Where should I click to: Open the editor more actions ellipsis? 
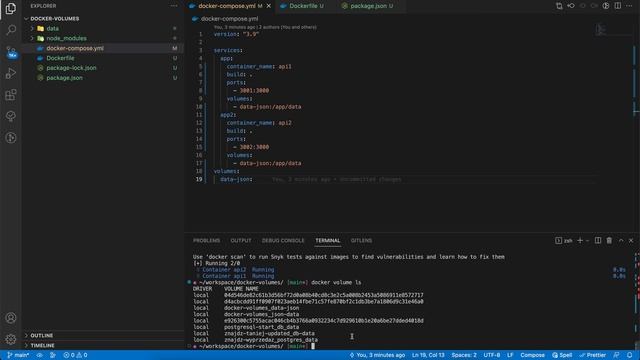pyautogui.click(x=629, y=6)
